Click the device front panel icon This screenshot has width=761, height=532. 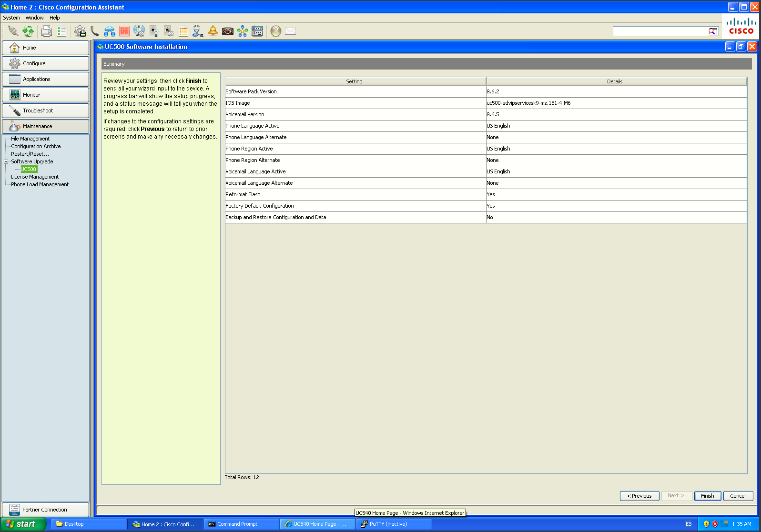(257, 31)
